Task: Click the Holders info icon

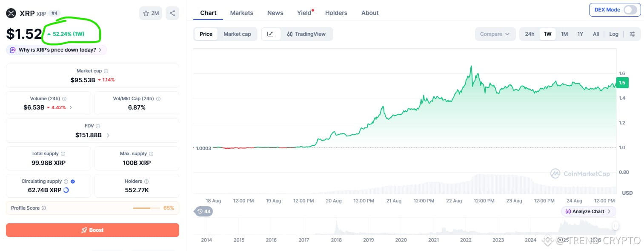Action: coord(146,182)
